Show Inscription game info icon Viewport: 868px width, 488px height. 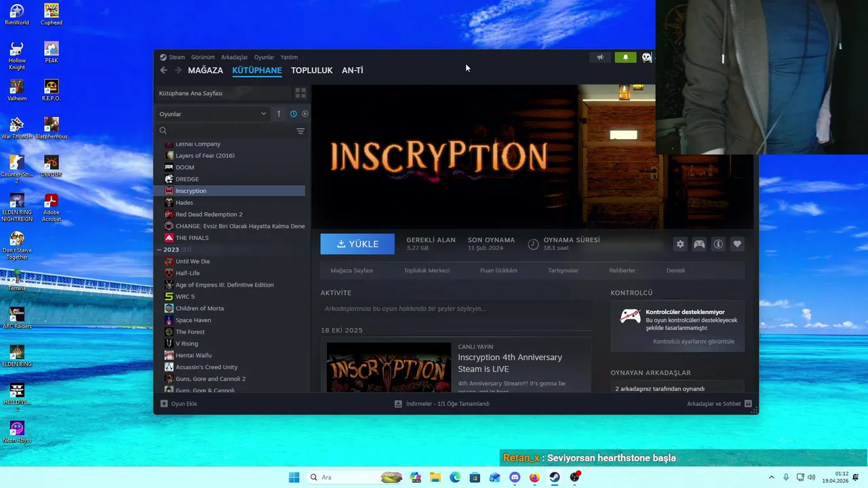(x=718, y=244)
